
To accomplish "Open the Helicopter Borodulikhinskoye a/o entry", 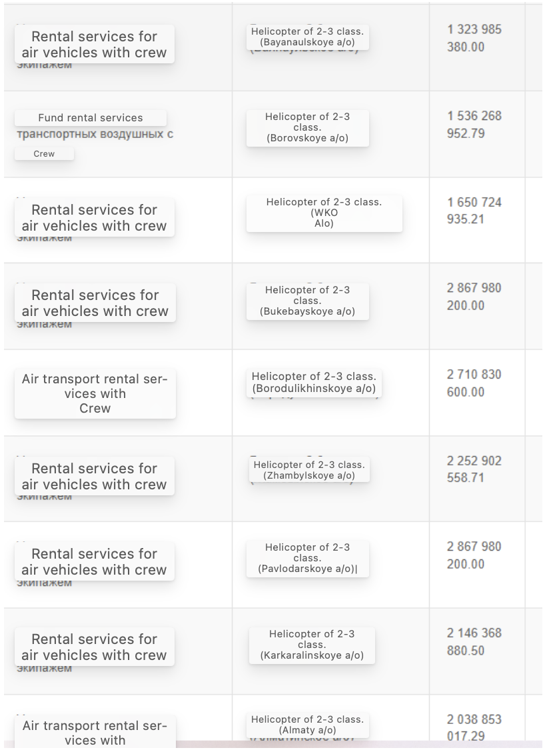I will coord(314,383).
